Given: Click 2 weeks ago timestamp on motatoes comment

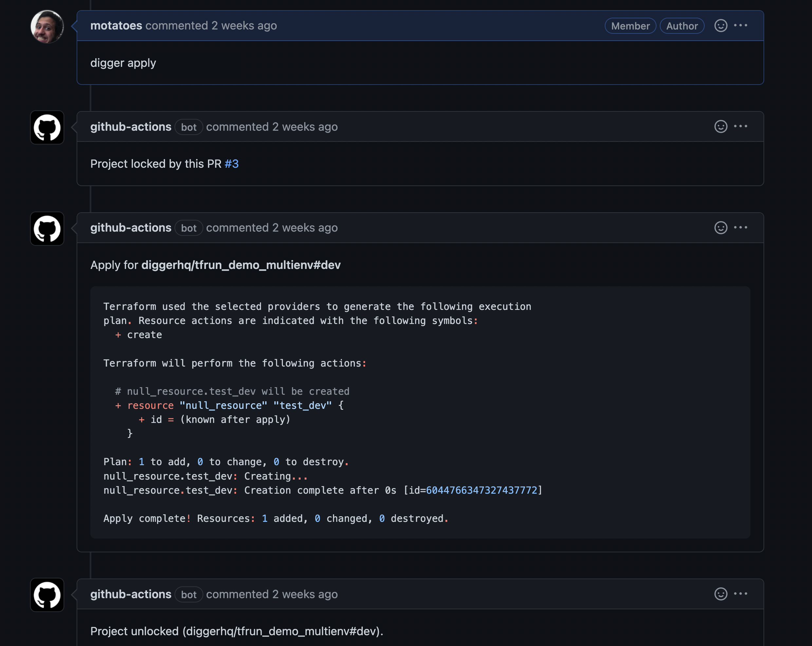Looking at the screenshot, I should coord(244,26).
